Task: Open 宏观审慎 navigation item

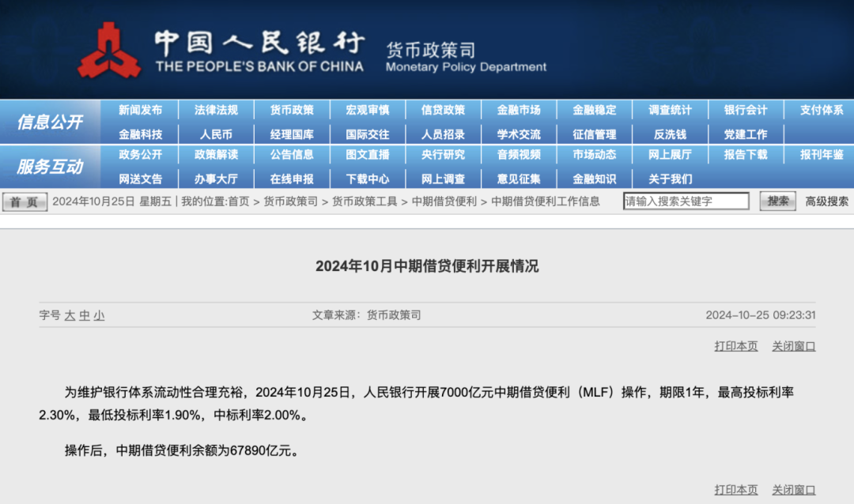Action: [x=368, y=110]
